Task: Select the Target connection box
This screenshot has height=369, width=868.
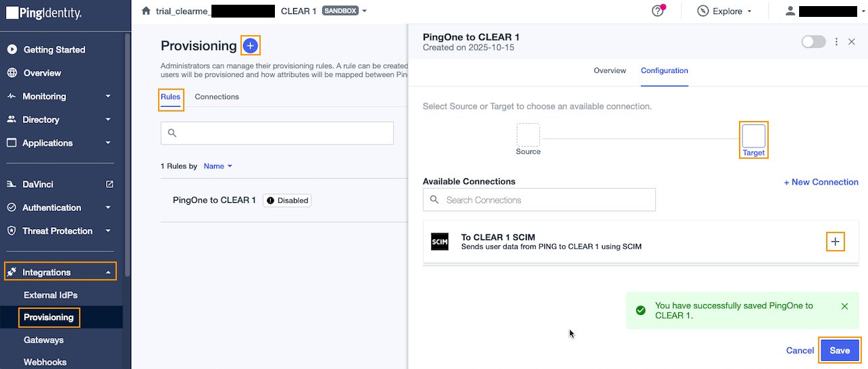Action: (x=753, y=136)
